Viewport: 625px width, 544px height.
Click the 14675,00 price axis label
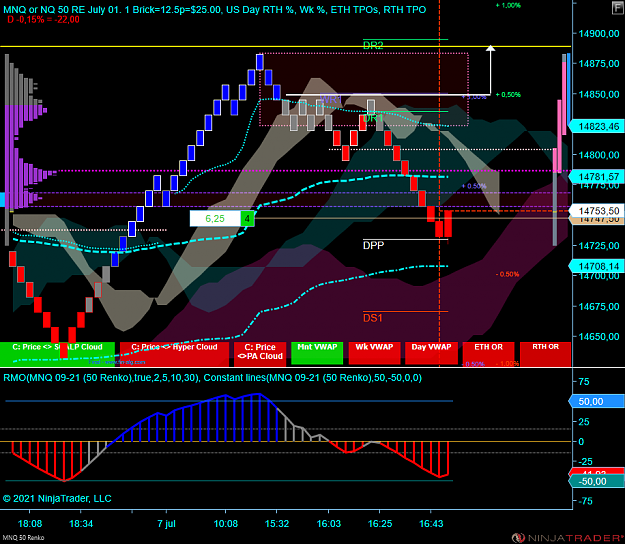599,306
